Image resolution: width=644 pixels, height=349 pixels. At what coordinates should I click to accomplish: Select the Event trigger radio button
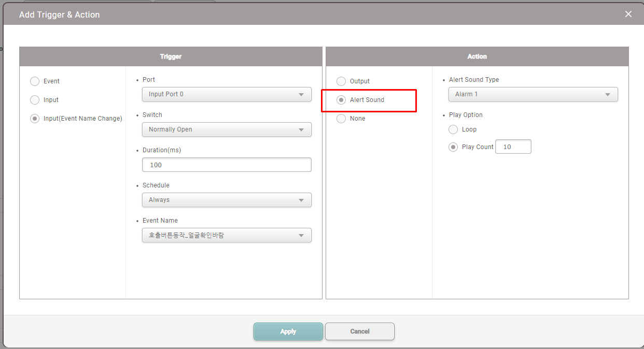click(x=35, y=81)
